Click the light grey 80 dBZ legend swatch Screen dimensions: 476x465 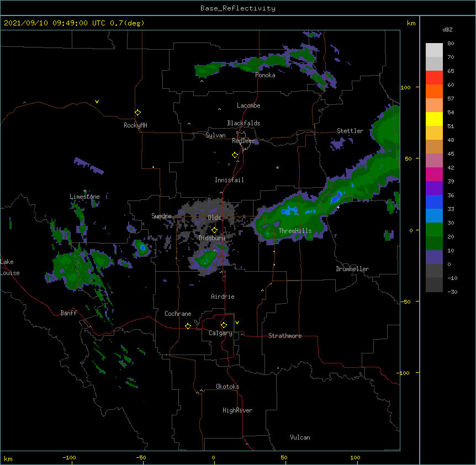point(434,50)
